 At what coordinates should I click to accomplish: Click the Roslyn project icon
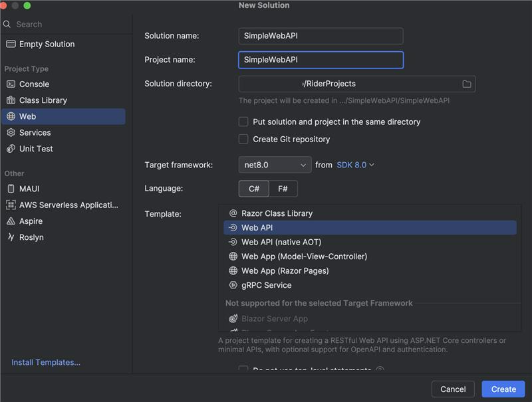tap(11, 237)
